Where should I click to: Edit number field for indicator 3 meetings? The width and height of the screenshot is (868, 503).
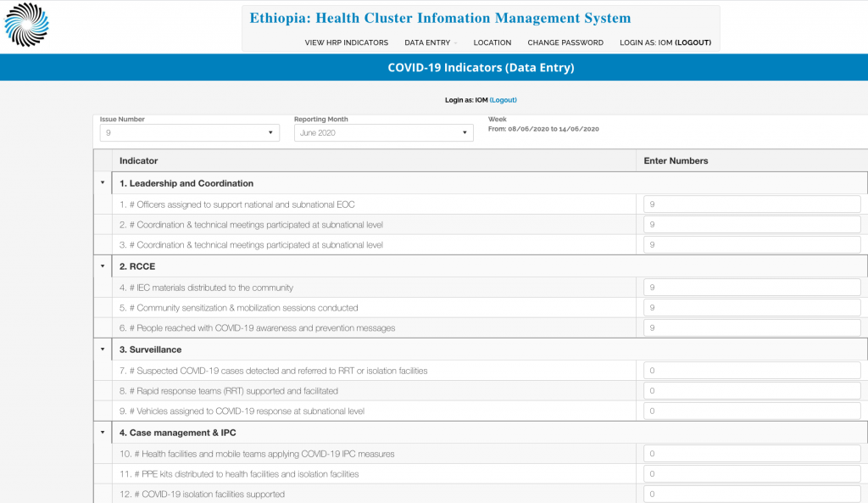tap(752, 245)
